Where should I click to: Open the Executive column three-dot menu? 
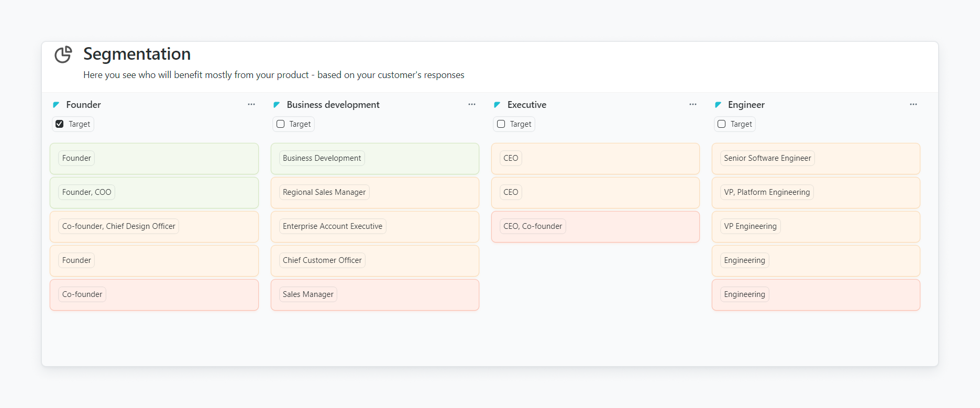693,105
